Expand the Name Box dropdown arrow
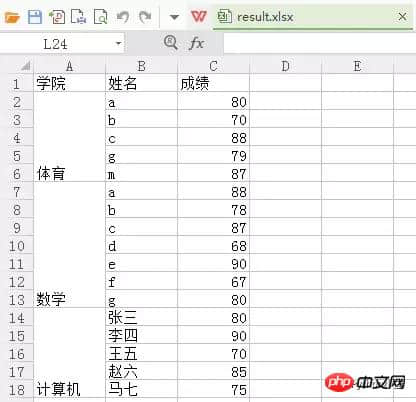 click(118, 43)
